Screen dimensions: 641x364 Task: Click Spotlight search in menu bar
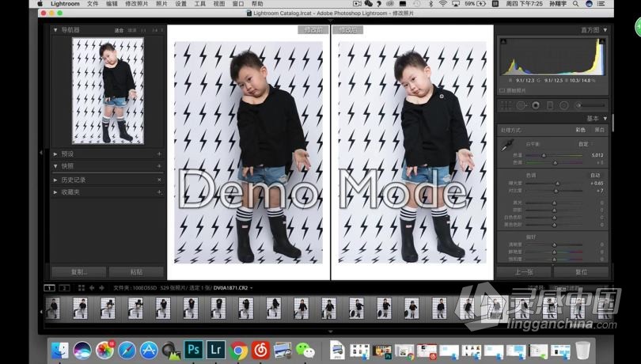pos(575,4)
